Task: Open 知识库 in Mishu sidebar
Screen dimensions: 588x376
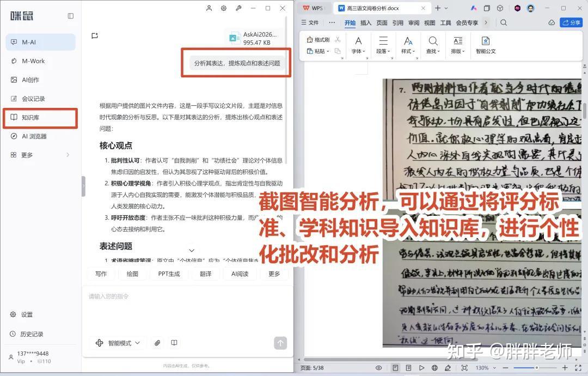Action: [40, 118]
